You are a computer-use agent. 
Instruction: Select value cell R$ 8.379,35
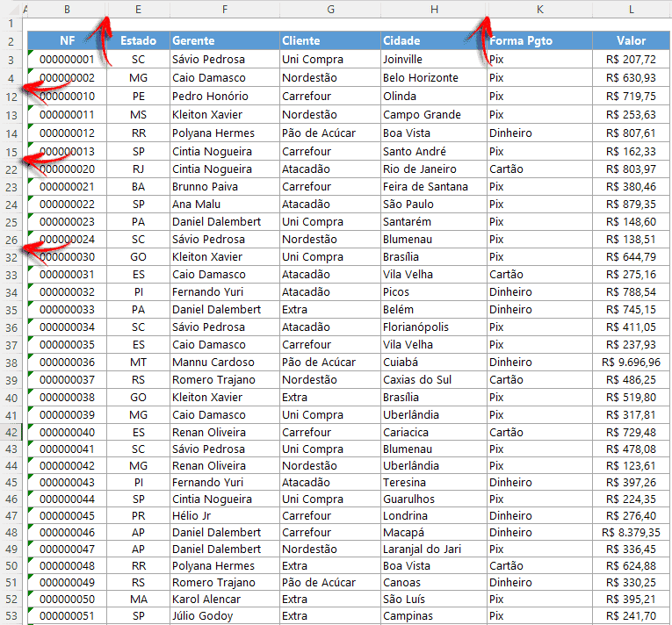[x=632, y=532]
